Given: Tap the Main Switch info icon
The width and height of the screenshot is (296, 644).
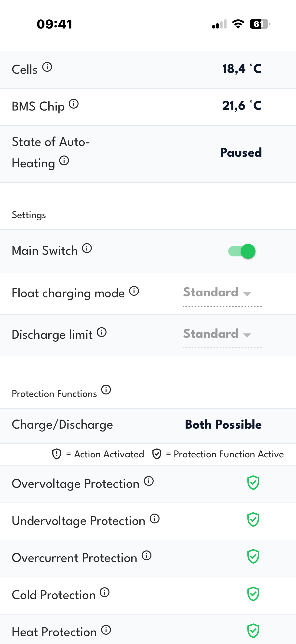Looking at the screenshot, I should pyautogui.click(x=87, y=248).
